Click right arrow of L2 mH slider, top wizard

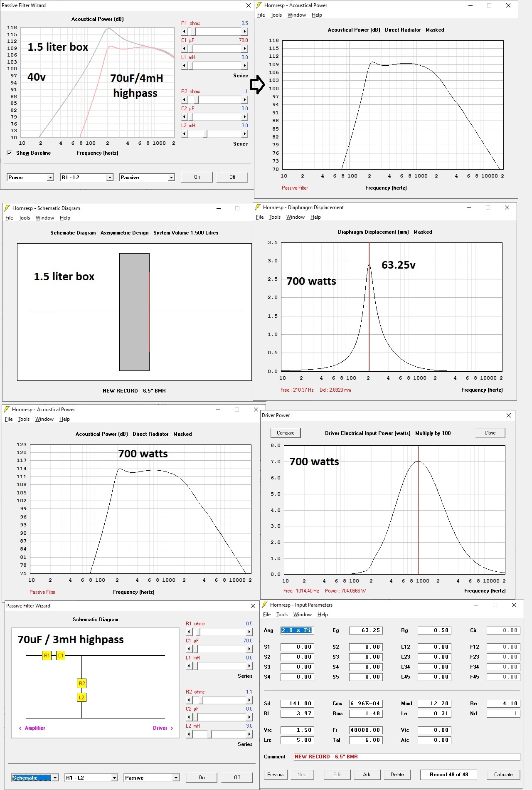tap(245, 134)
